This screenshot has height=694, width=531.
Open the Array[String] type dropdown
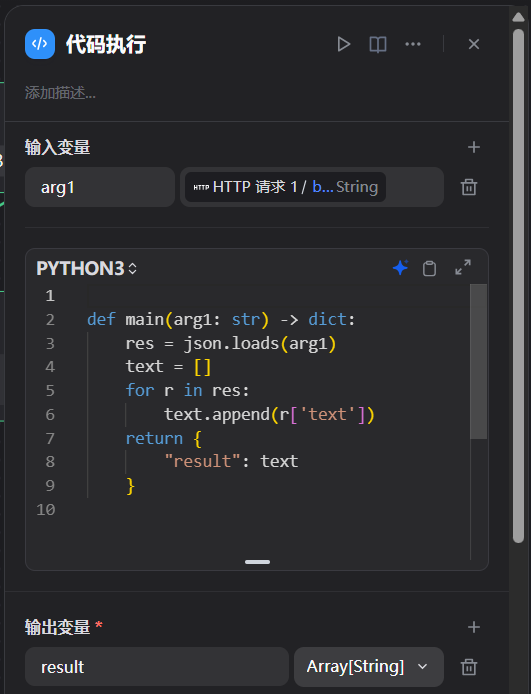click(x=369, y=667)
